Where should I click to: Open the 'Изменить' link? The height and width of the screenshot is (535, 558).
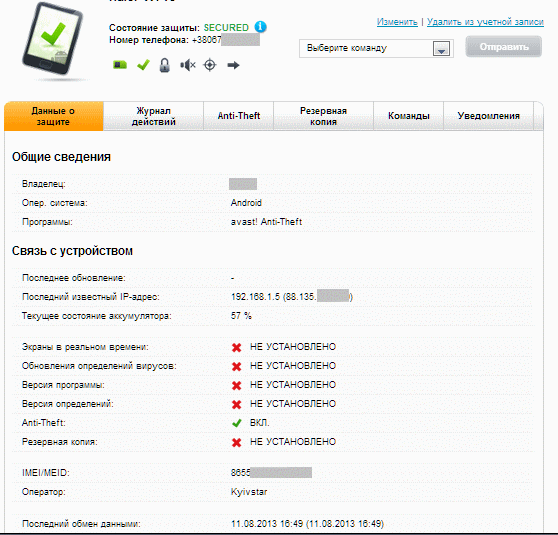pos(397,22)
